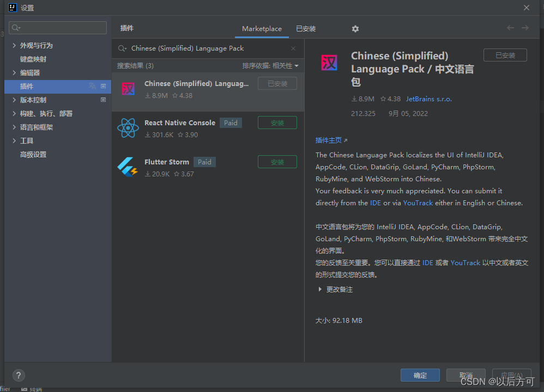Click the 大小: 92.18 MB text

[339, 321]
